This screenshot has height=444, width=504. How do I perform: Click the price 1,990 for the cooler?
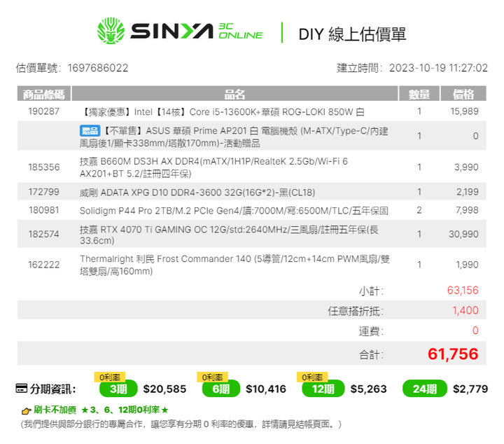pyautogui.click(x=467, y=265)
